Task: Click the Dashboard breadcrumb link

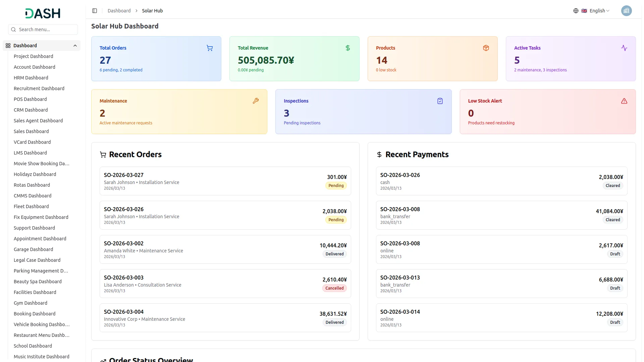Action: click(119, 11)
